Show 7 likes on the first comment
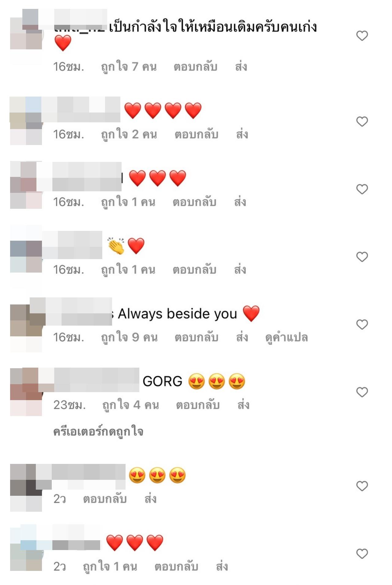Image resolution: width=392 pixels, height=585 pixels. pyautogui.click(x=129, y=67)
